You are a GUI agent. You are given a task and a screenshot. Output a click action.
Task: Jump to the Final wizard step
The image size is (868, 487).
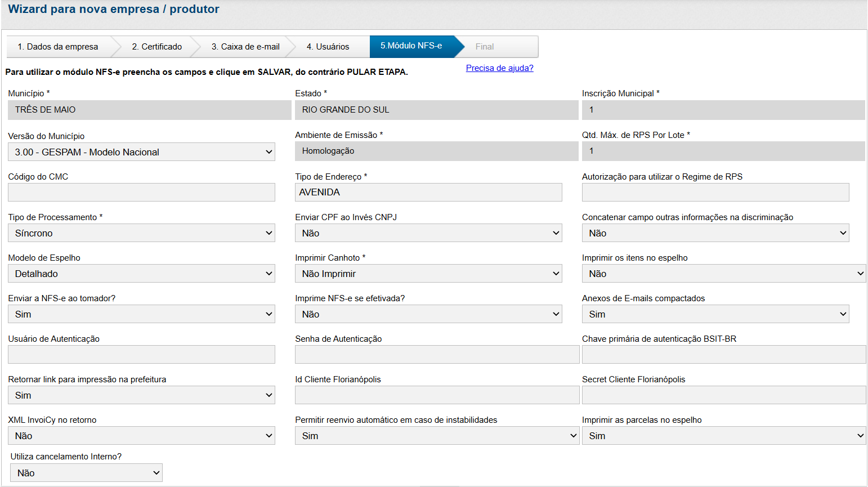tap(484, 47)
